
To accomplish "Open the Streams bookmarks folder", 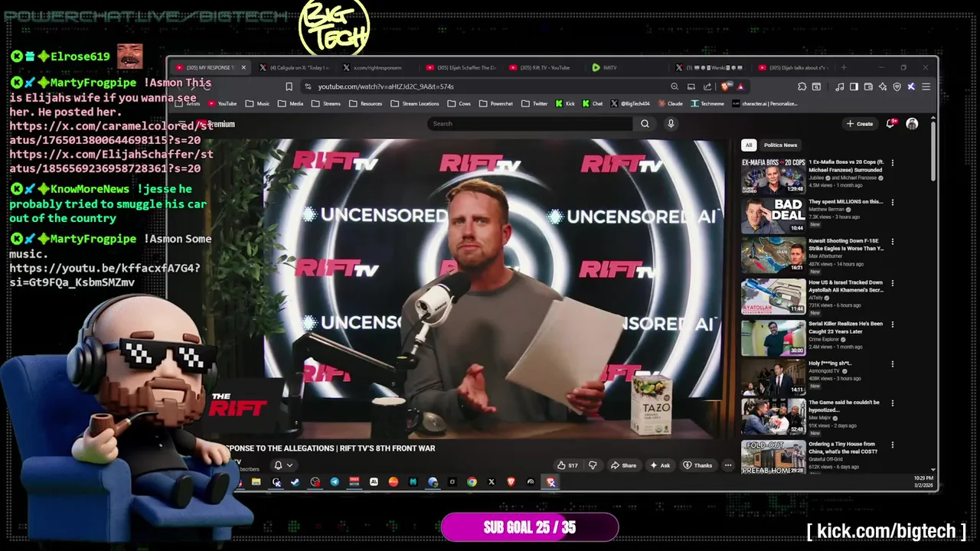I will [325, 103].
